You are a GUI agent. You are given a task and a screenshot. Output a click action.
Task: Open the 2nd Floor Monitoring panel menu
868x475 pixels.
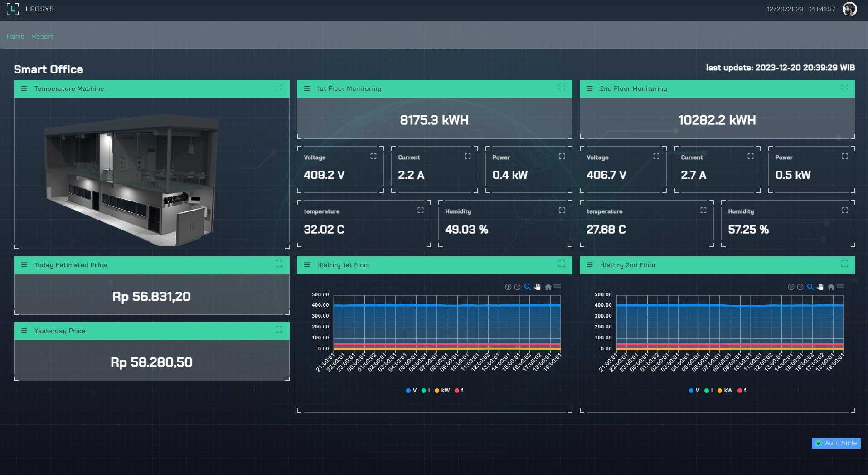[590, 88]
